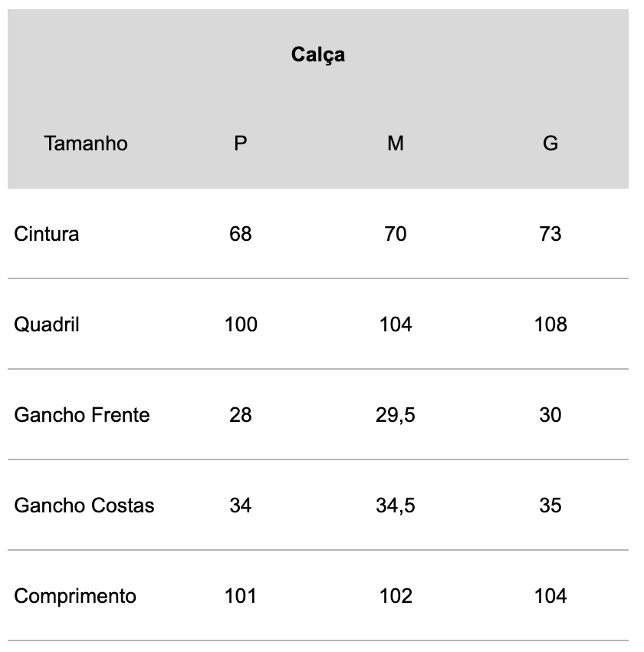Image resolution: width=644 pixels, height=652 pixels.
Task: Select the Quadril row label
Action: coord(47,324)
